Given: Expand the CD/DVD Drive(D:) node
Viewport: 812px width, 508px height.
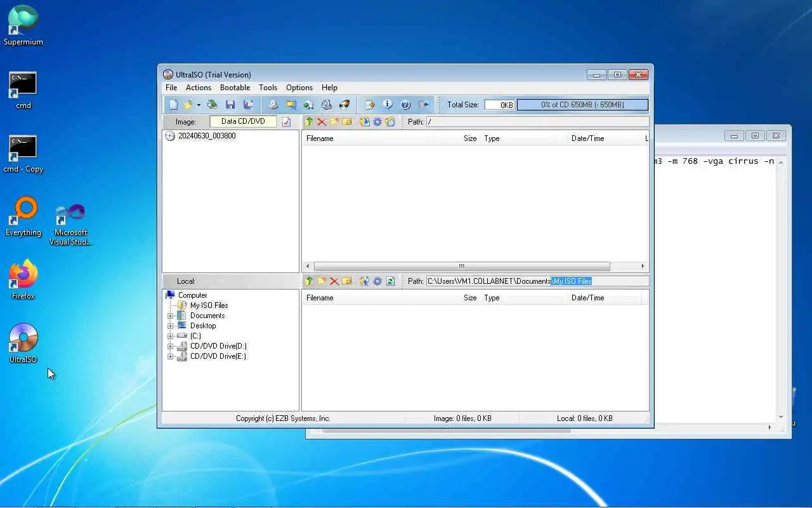Looking at the screenshot, I should [x=170, y=346].
